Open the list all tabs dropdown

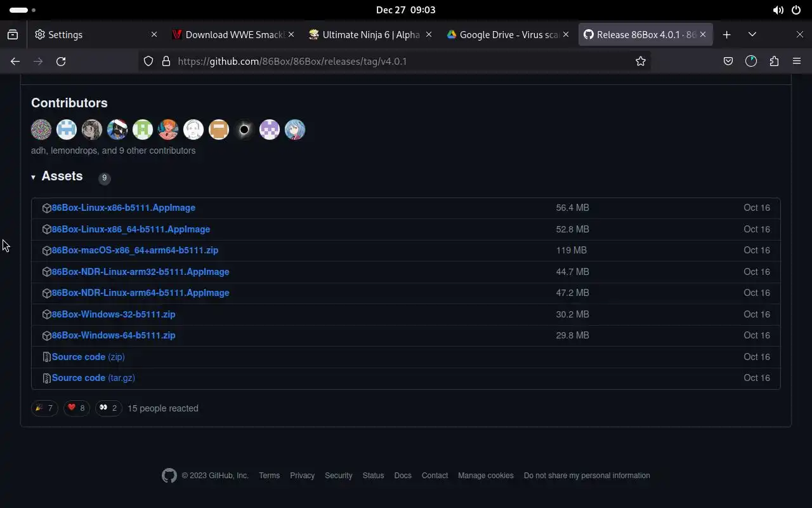(752, 34)
